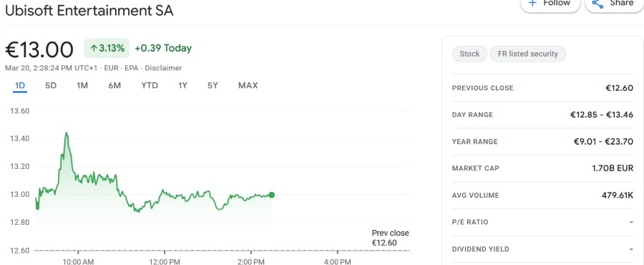Open the 5Y chart view
Image resolution: width=644 pixels, height=265 pixels.
tap(213, 85)
